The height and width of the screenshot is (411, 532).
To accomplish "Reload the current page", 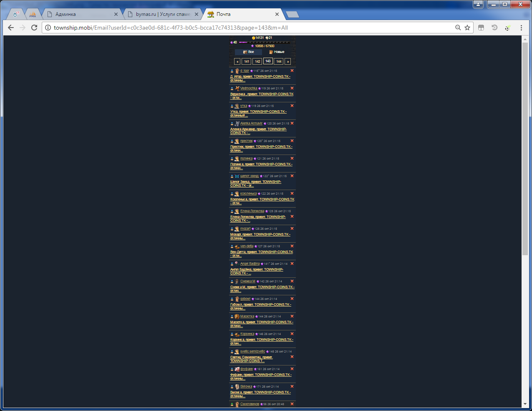I will pos(34,28).
